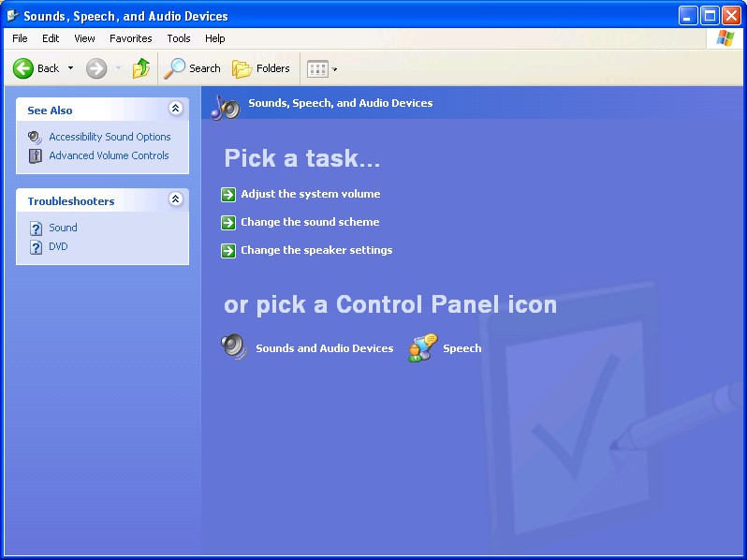Screen dimensions: 747x560
Task: Collapse the Troubleshooters panel
Action: tap(175, 199)
